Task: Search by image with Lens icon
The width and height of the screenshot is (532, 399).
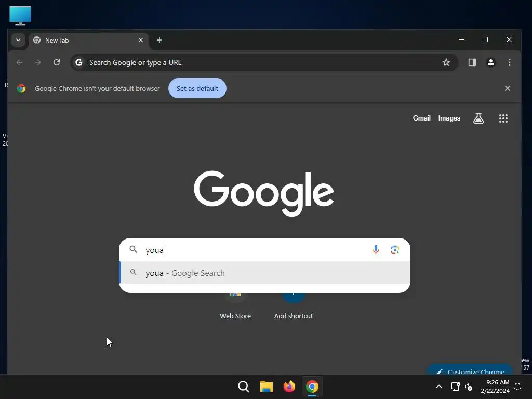Action: click(x=395, y=250)
